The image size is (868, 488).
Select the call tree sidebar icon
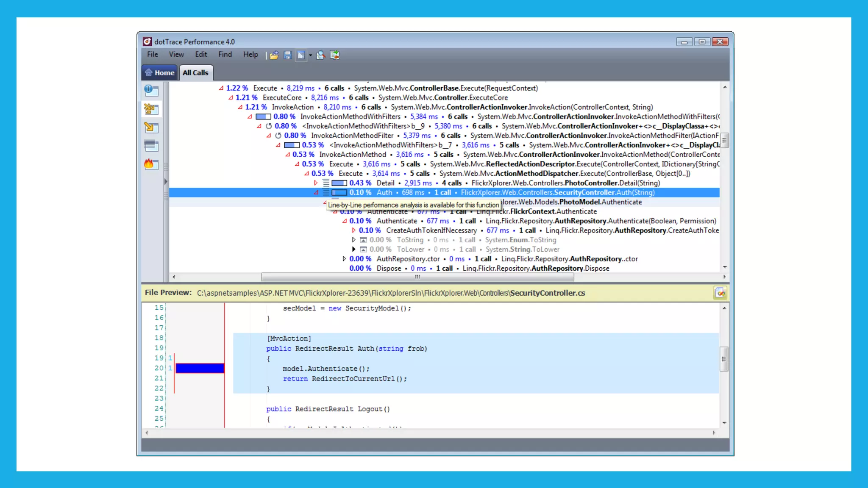151,109
